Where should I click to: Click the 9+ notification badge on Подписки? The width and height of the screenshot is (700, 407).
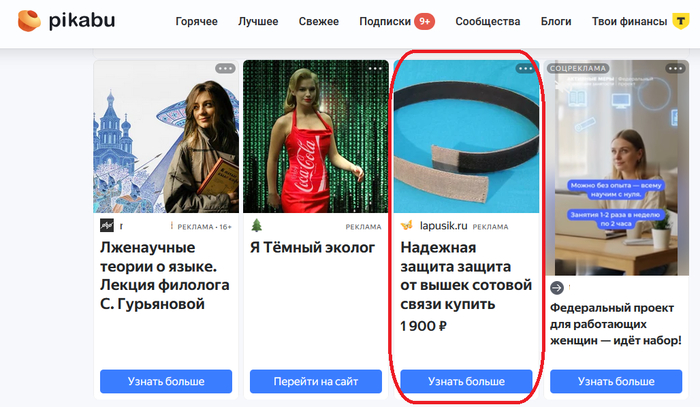[425, 21]
